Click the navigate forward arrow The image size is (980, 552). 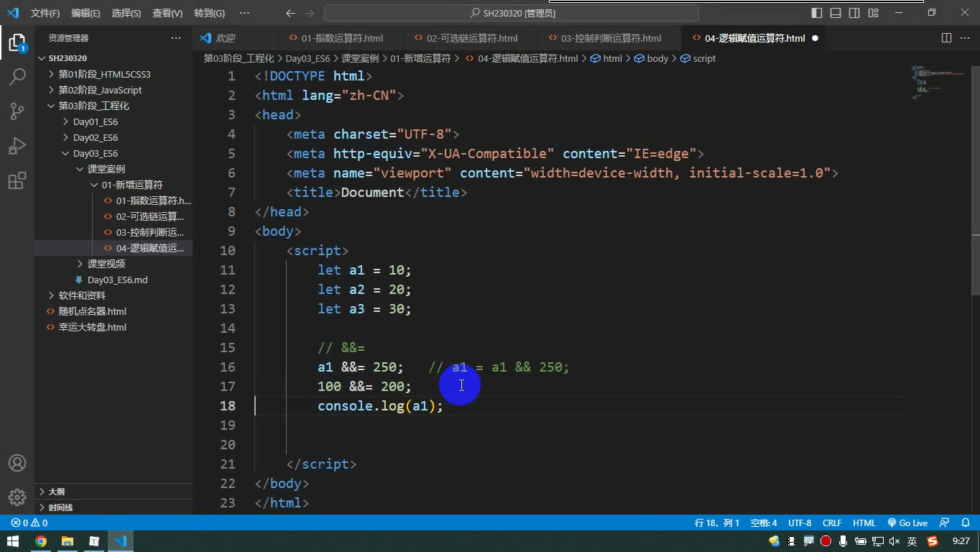click(x=309, y=13)
